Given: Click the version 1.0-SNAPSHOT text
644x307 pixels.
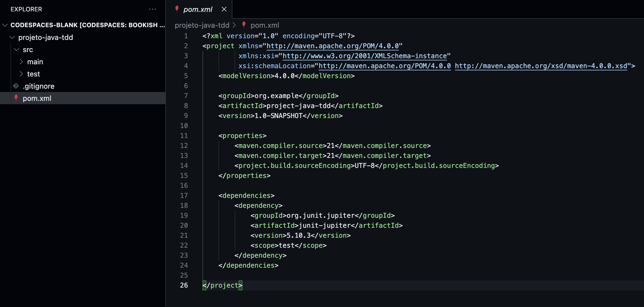Looking at the screenshot, I should point(281,116).
